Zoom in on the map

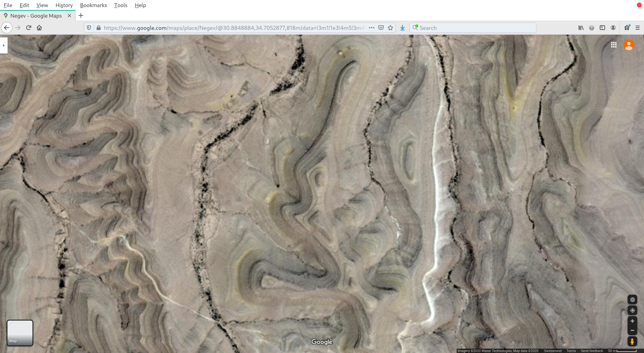pyautogui.click(x=632, y=321)
